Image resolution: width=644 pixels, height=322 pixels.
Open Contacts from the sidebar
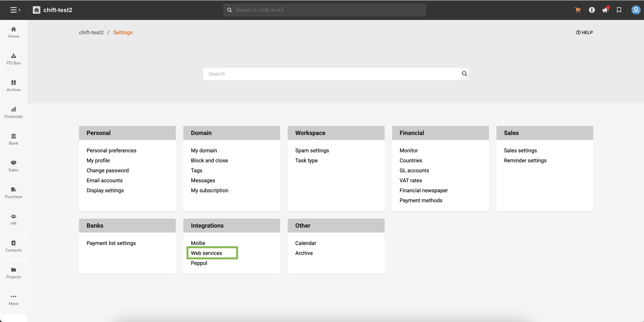[14, 246]
